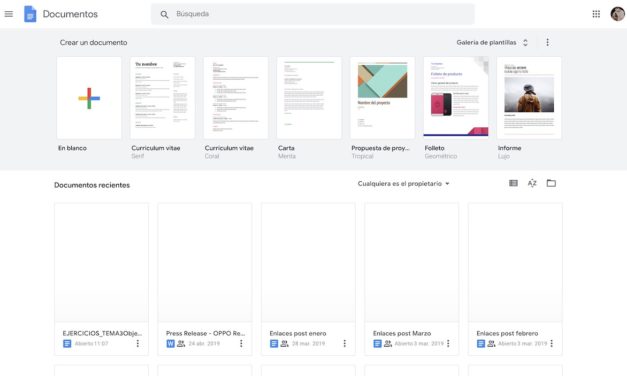Click the Enlaces post enero title
The width and height of the screenshot is (627, 376).
298,333
